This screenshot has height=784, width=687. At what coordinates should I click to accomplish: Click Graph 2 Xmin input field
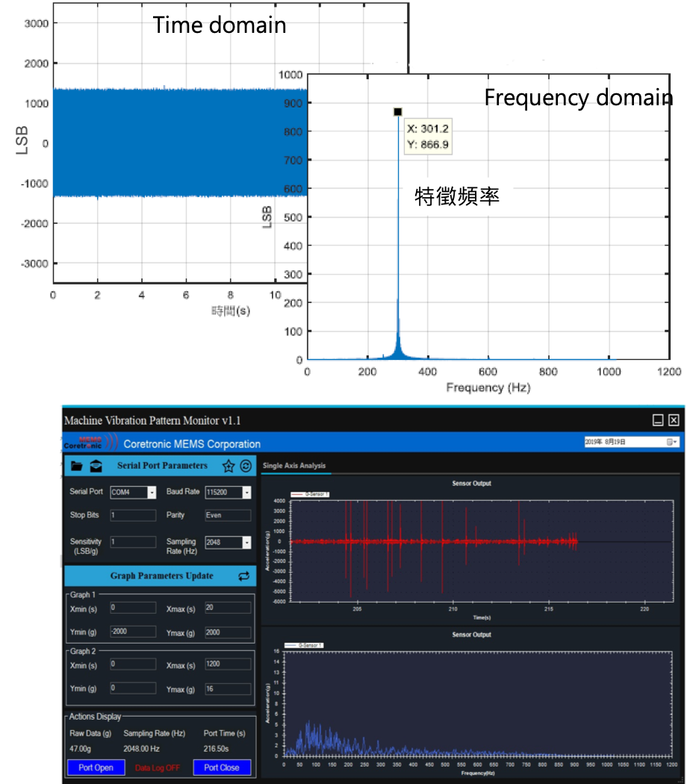click(133, 664)
